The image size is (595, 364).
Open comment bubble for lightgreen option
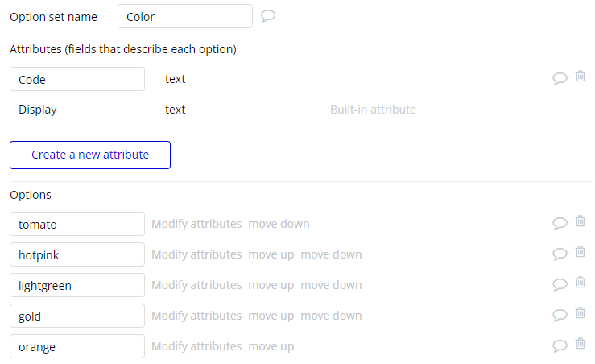pyautogui.click(x=560, y=285)
